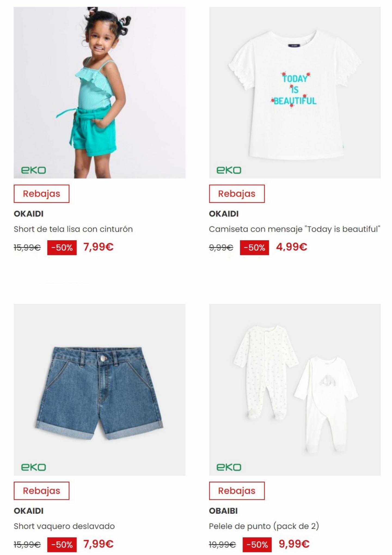Click the eko logo on white t-shirt image
This screenshot has width=392, height=555.
pyautogui.click(x=229, y=170)
